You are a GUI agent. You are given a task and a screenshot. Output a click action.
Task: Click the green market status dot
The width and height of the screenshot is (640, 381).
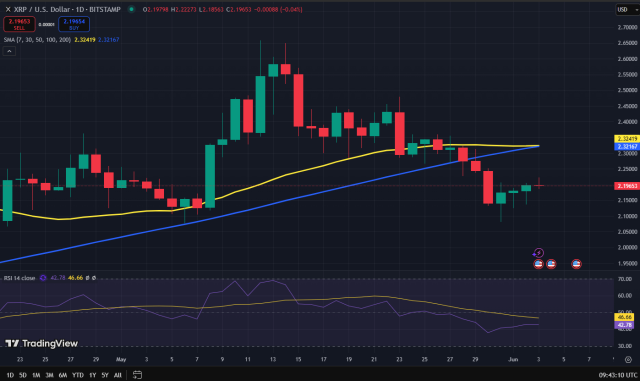point(131,9)
